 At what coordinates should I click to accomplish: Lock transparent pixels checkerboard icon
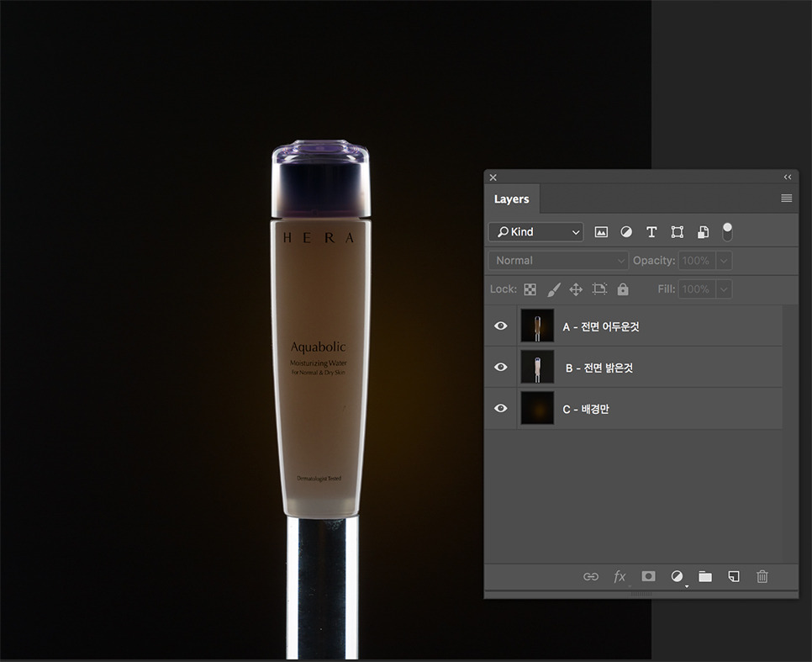point(530,289)
